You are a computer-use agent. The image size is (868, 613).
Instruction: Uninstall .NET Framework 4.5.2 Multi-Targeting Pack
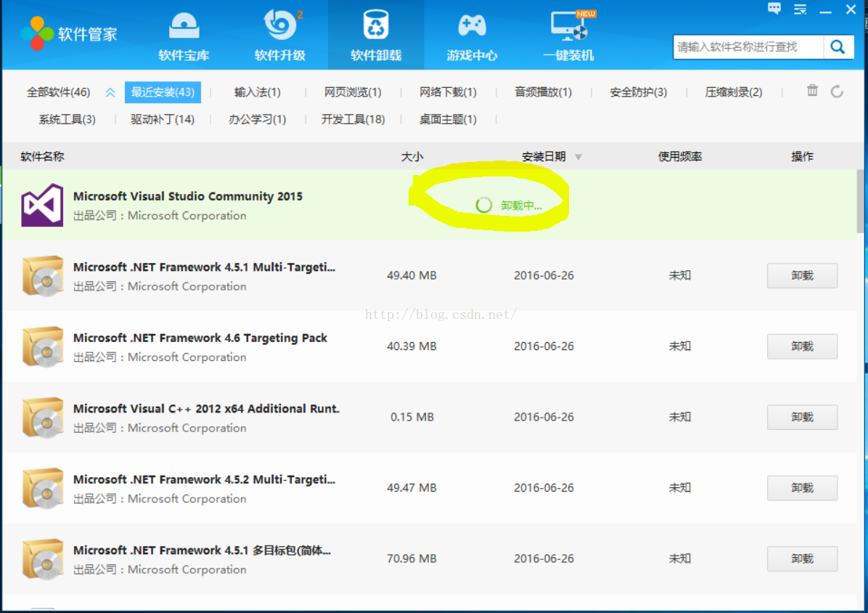coord(802,488)
